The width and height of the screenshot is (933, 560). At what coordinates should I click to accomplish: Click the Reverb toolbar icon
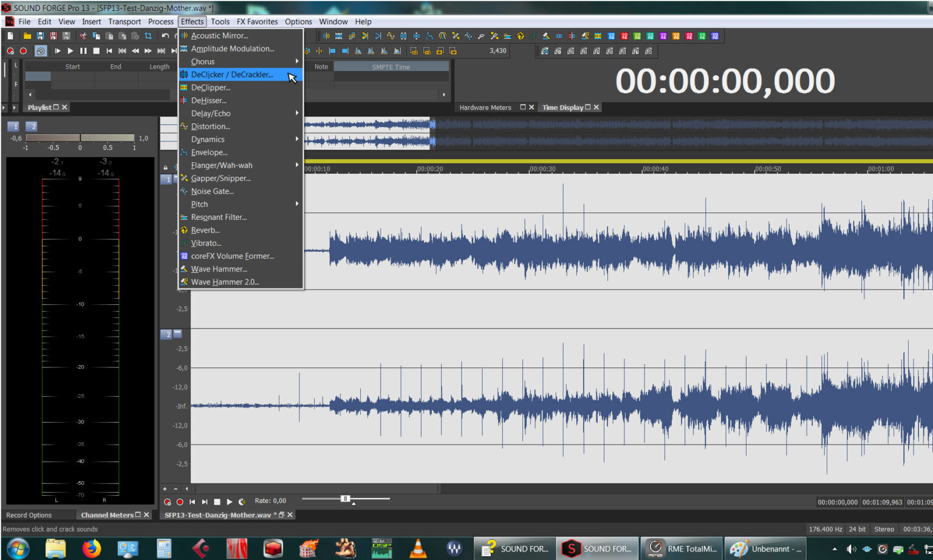click(520, 36)
